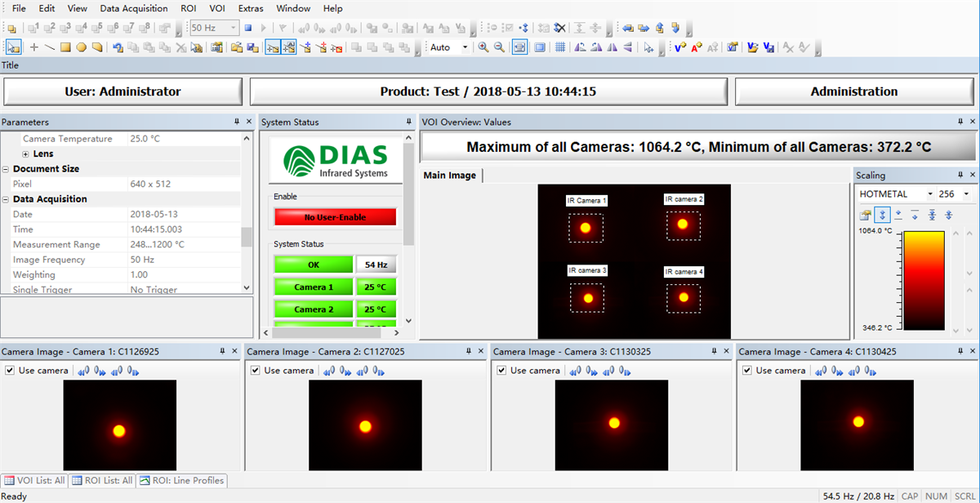This screenshot has height=503, width=980.
Task: Select the ellipse ROI drawing tool
Action: click(x=82, y=47)
